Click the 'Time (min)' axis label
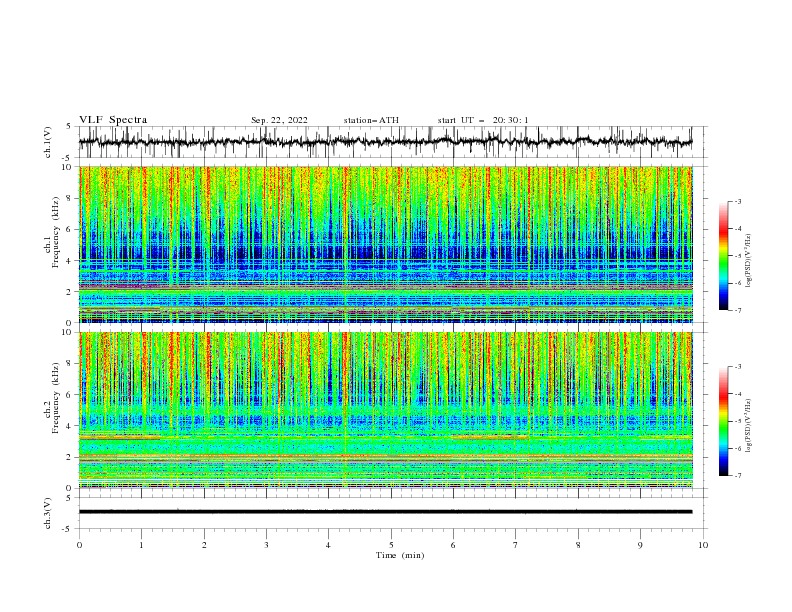This screenshot has width=792, height=612. coord(400,555)
